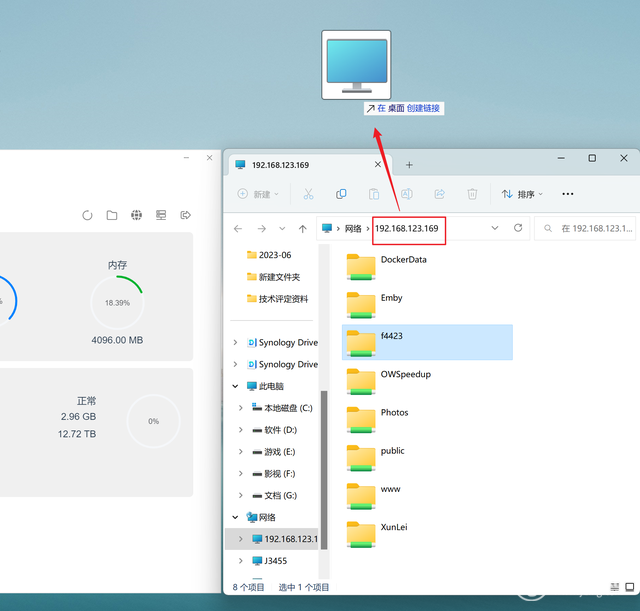The image size is (640, 611).
Task: Open 技术评定资料 folder in navigation pane
Action: coord(278,299)
